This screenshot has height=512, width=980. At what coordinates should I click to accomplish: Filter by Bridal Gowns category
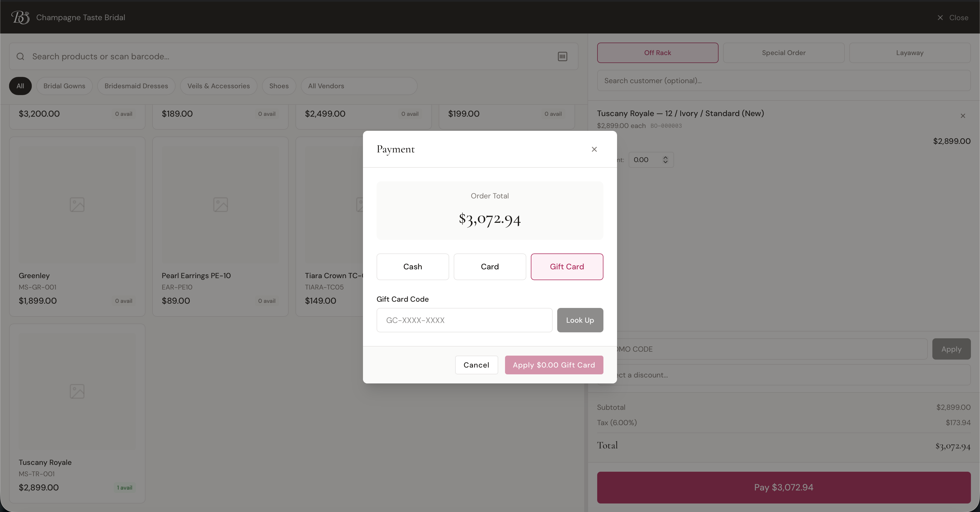coord(64,86)
